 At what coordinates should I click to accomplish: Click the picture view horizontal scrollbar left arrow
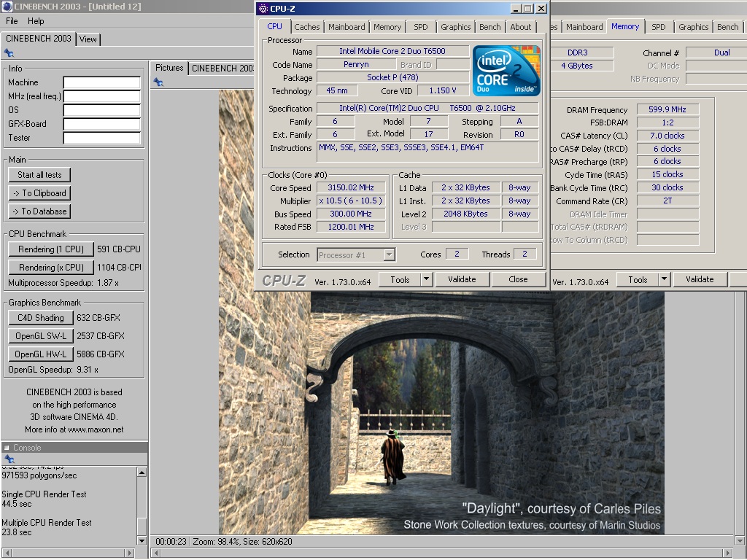(156, 553)
